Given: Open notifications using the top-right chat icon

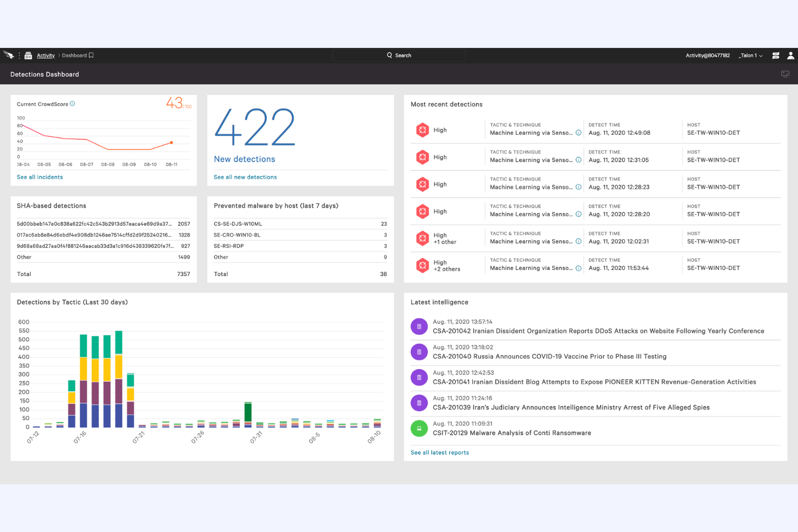Looking at the screenshot, I should (x=775, y=55).
